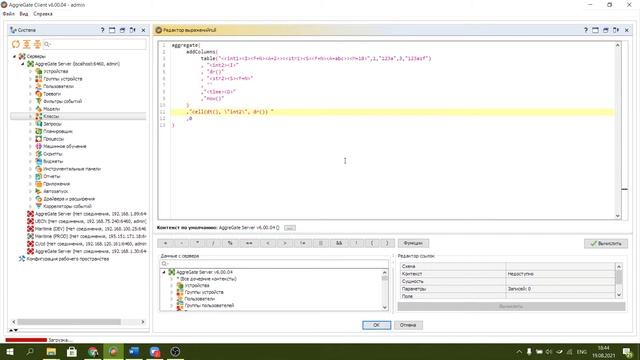Click the up arrow of the code editor scrollbar

618,45
